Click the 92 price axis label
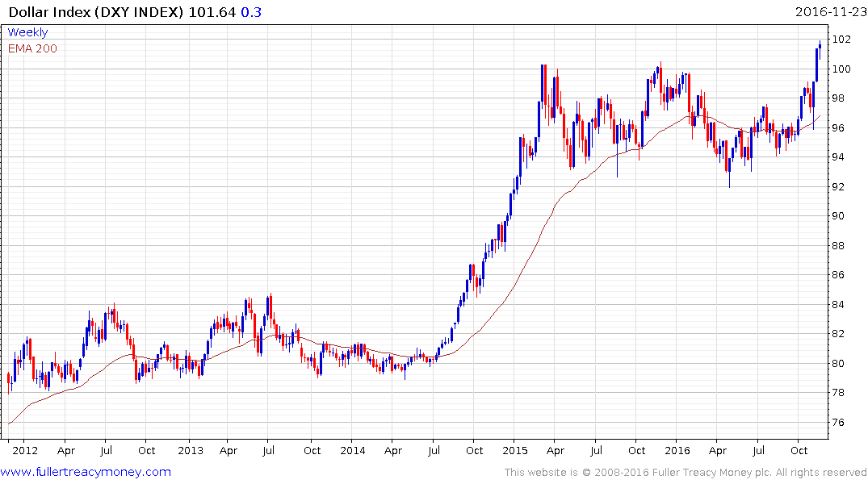Screen dimensions: 868x484 click(838, 187)
